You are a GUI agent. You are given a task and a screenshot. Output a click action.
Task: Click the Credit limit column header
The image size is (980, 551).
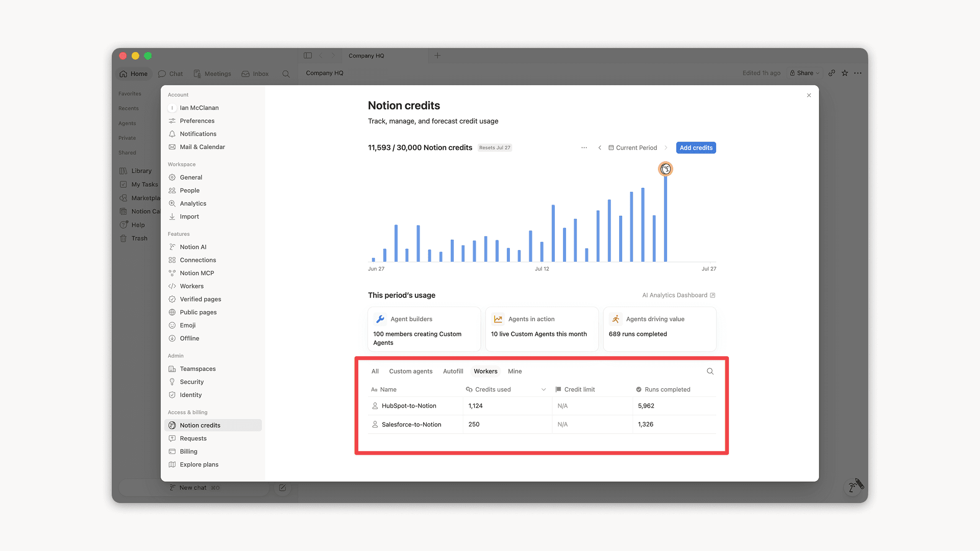coord(592,390)
